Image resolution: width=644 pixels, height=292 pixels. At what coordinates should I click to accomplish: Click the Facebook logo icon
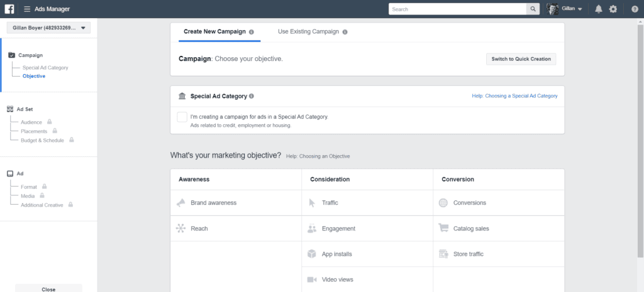pos(9,9)
